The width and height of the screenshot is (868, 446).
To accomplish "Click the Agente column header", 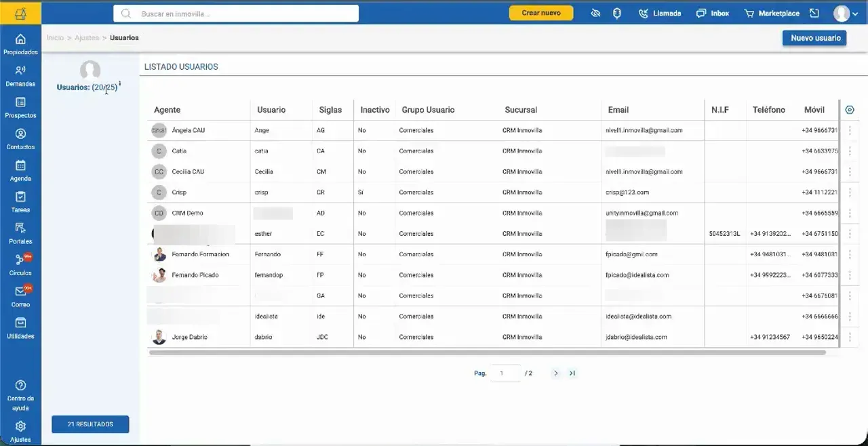I will [167, 110].
